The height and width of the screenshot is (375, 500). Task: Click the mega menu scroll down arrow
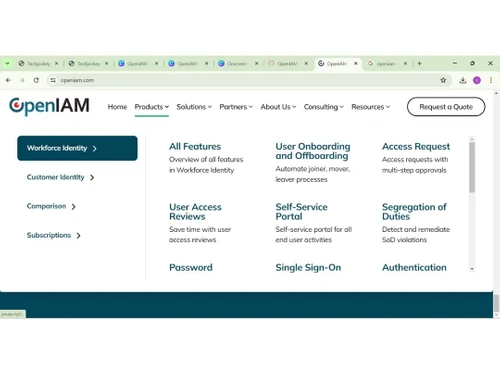tap(472, 269)
